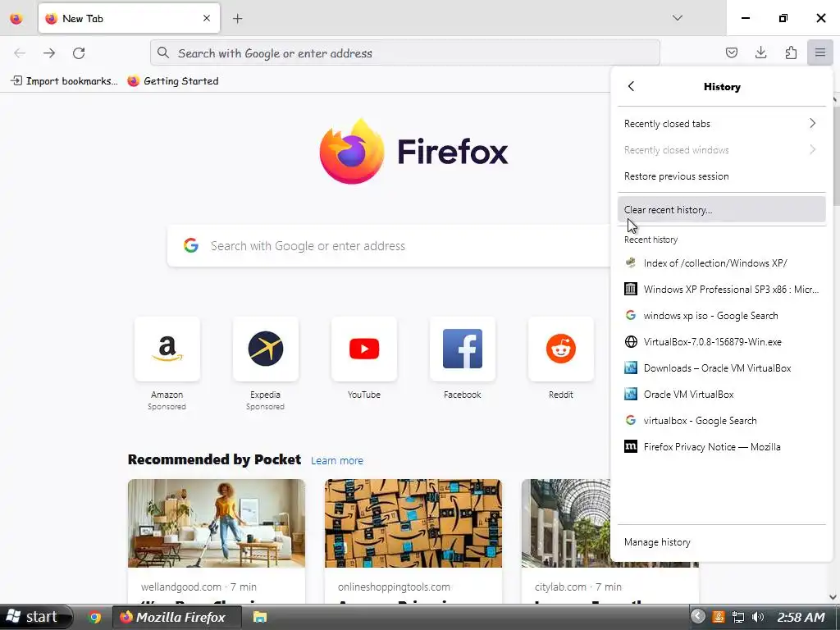Open the citylab.com Pocket story thumbnail
Viewport: 840px width, 630px height.
coord(566,523)
